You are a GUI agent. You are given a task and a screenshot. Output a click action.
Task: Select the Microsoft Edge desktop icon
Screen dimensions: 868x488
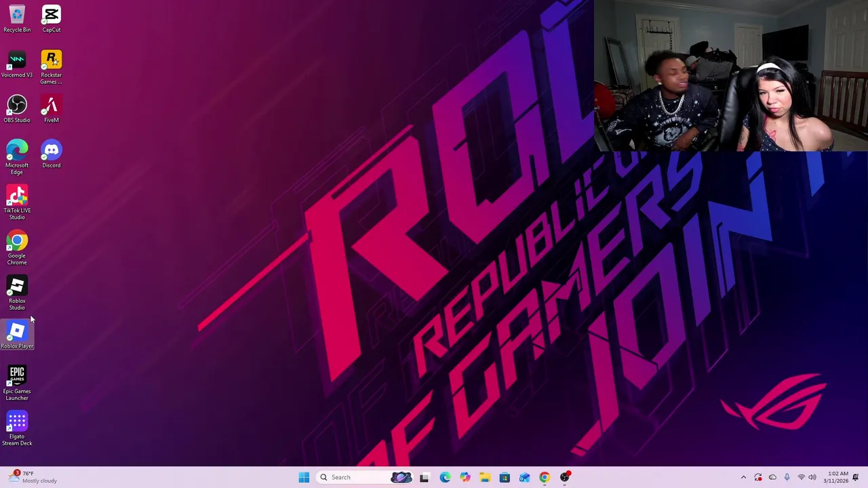click(x=17, y=157)
